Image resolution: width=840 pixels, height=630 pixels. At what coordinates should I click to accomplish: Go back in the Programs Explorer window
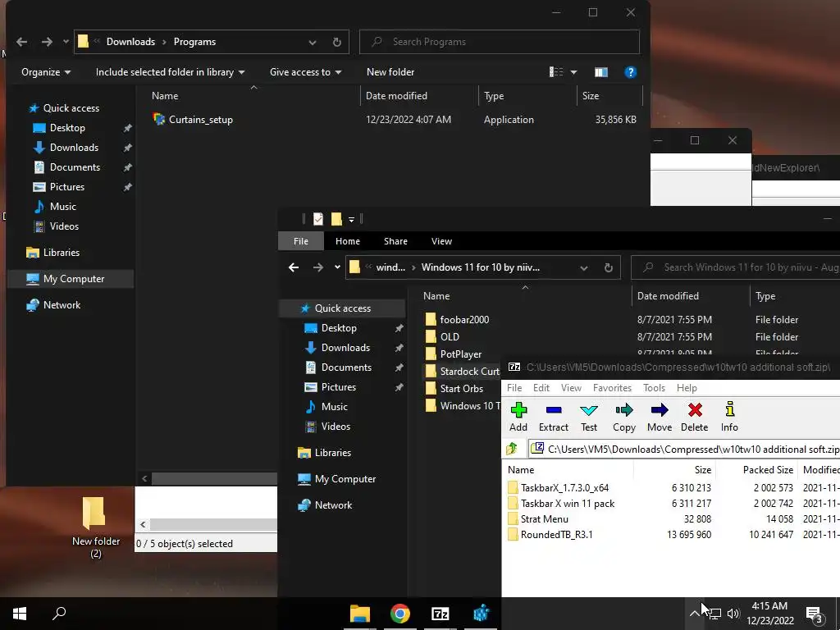pos(22,42)
